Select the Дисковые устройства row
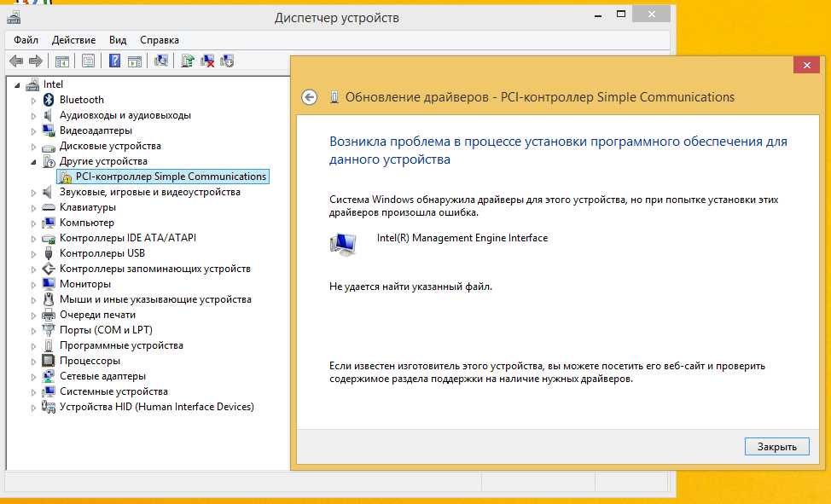 pyautogui.click(x=110, y=146)
